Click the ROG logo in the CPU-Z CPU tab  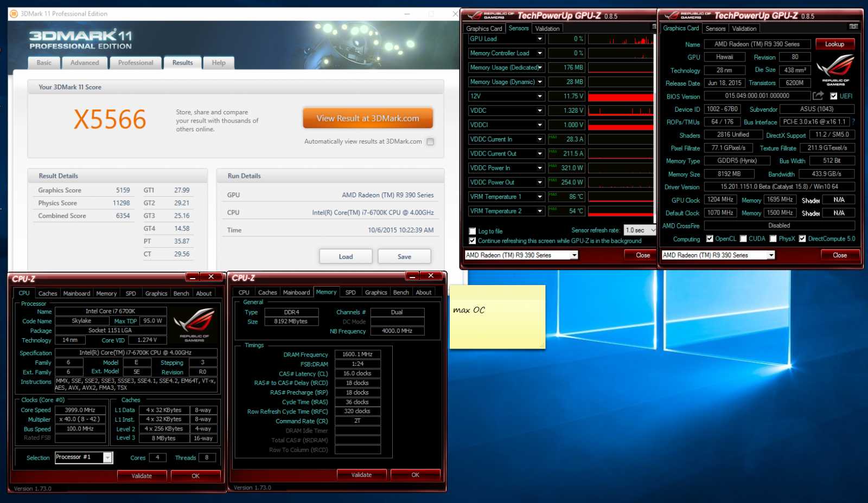[194, 324]
